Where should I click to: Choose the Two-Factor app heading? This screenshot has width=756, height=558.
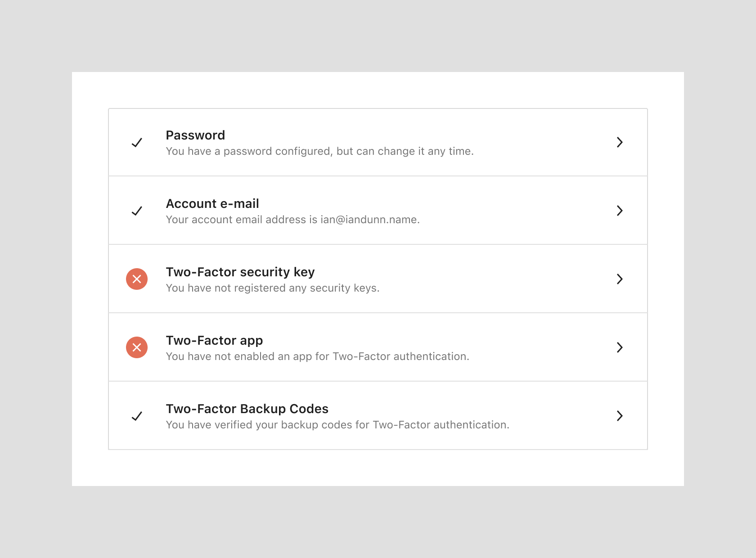(x=214, y=340)
